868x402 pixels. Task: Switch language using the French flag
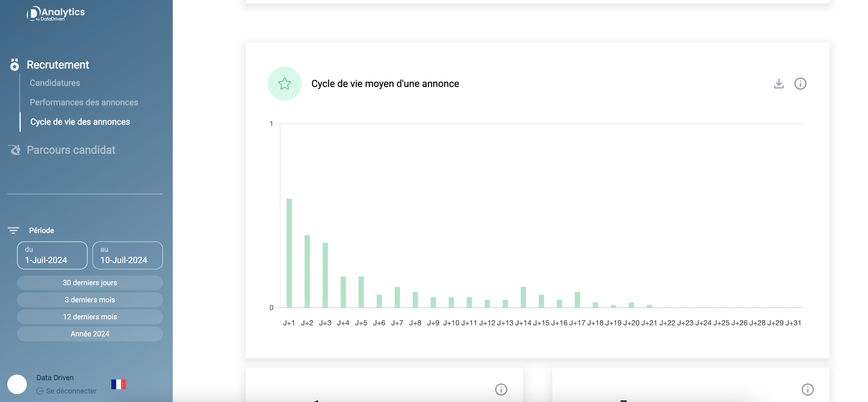click(x=118, y=384)
